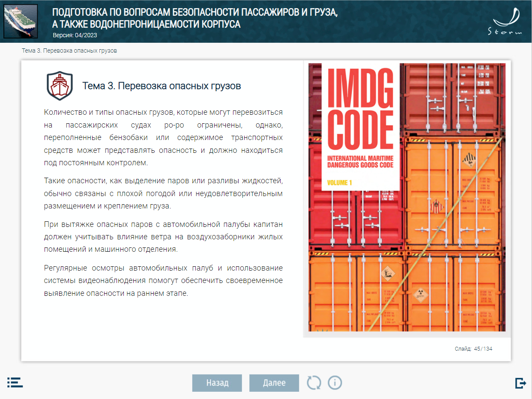Click paragraph starting 'Количество и типы опасных грузов'
Image resolution: width=532 pixels, height=399 pixels.
point(163,137)
